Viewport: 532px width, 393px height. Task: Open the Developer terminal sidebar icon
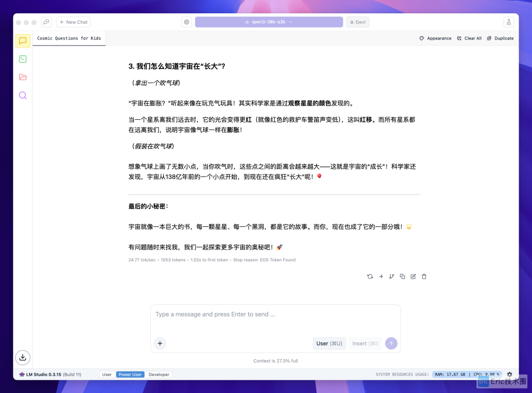(23, 59)
